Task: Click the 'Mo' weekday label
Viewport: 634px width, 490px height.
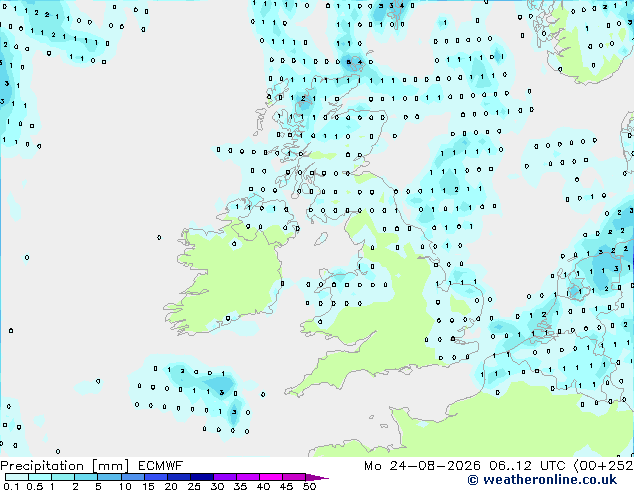Action: (x=372, y=466)
